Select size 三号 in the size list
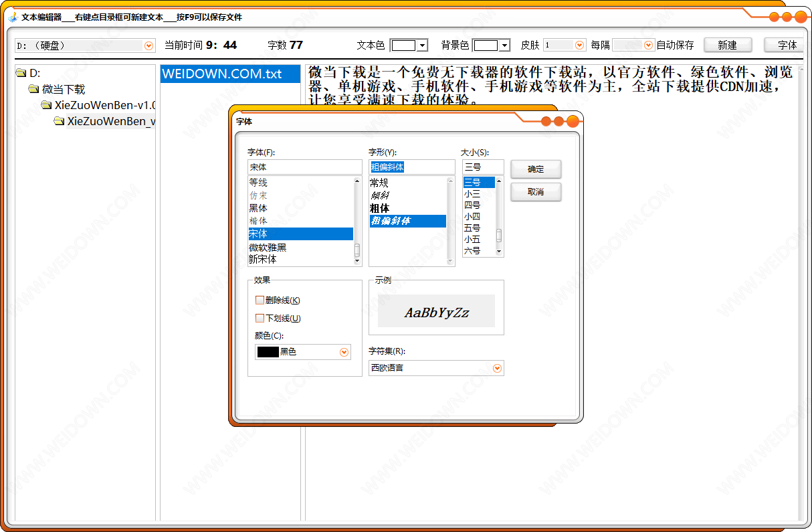Screen dimensions: 812x532 point(479,182)
